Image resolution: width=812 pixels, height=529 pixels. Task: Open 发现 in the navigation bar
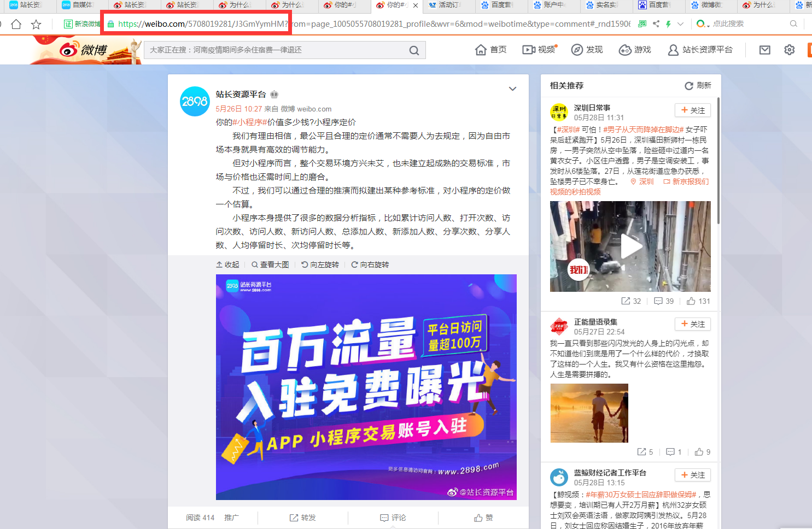point(587,50)
